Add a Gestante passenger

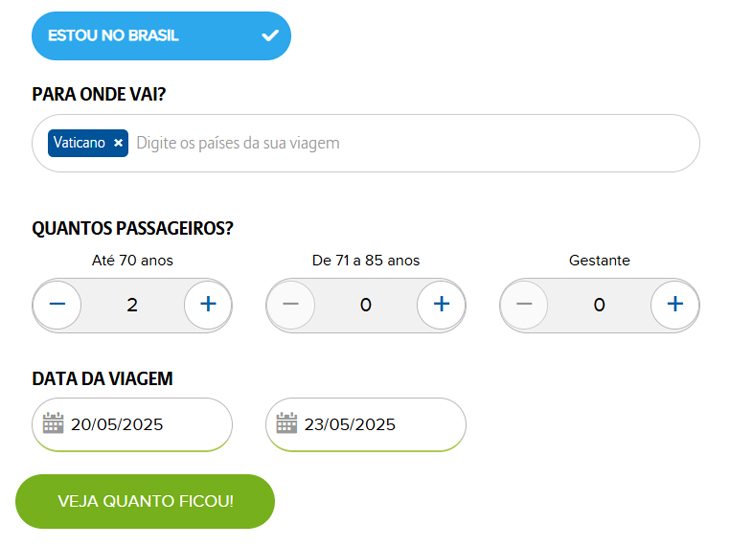675,304
